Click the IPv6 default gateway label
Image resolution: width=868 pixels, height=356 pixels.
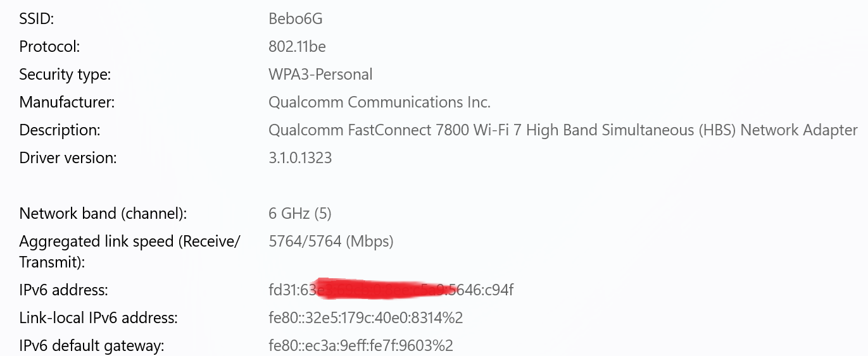[92, 346]
